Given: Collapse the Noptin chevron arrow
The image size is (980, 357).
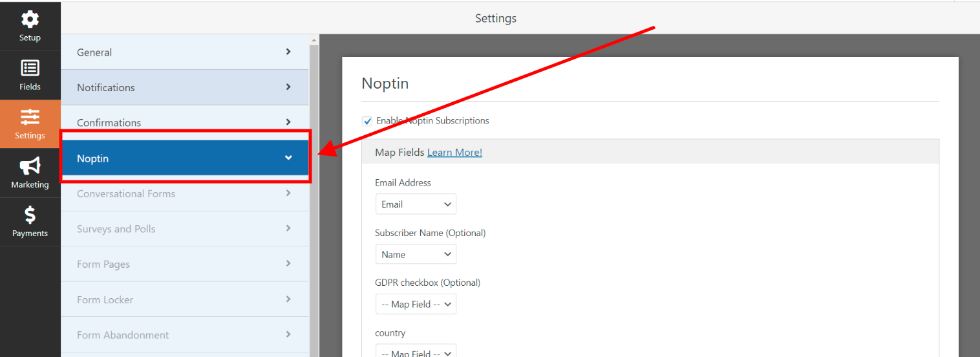Looking at the screenshot, I should pos(288,158).
